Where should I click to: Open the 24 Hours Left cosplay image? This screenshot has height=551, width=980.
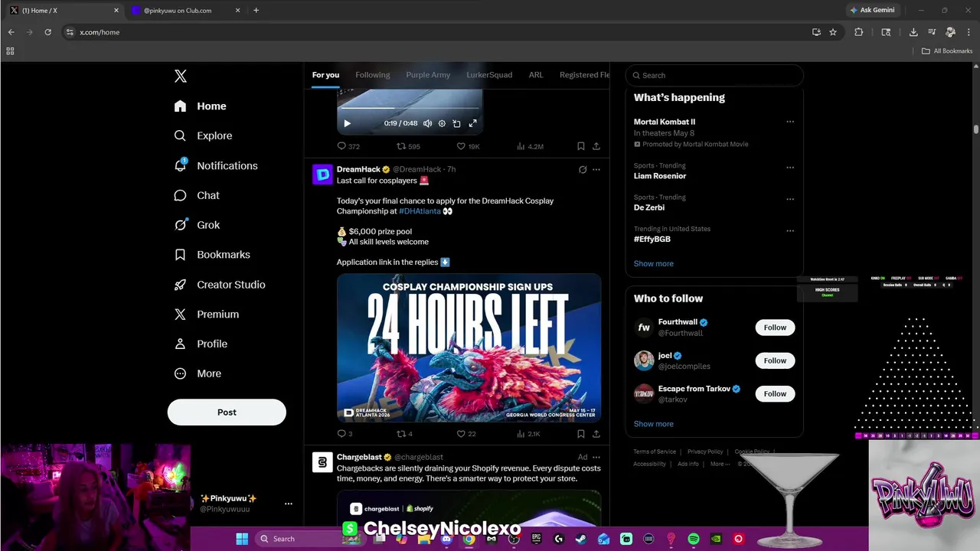tap(469, 347)
